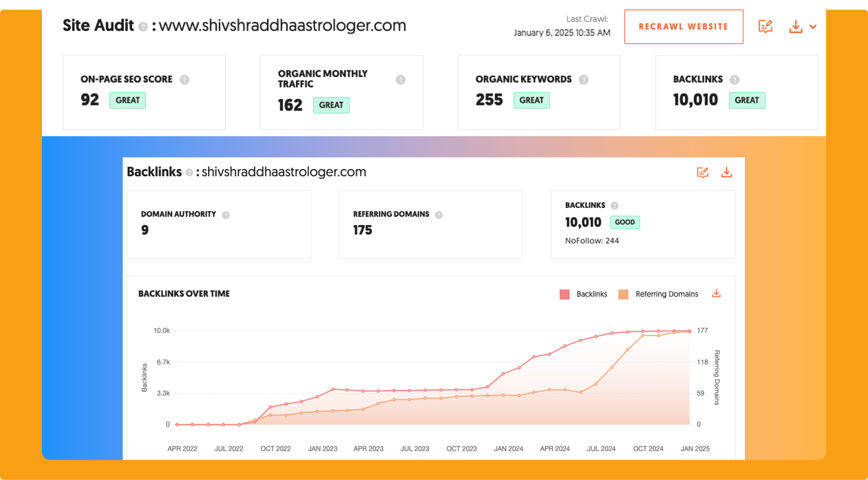Image resolution: width=868 pixels, height=480 pixels.
Task: Toggle the Backlinks legend color swatch
Action: tap(564, 294)
